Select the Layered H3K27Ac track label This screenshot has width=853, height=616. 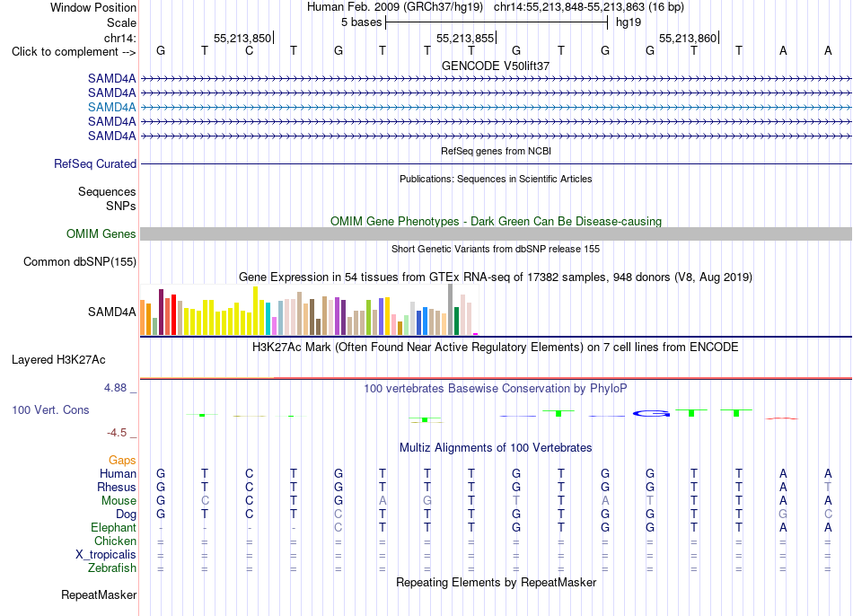[58, 360]
